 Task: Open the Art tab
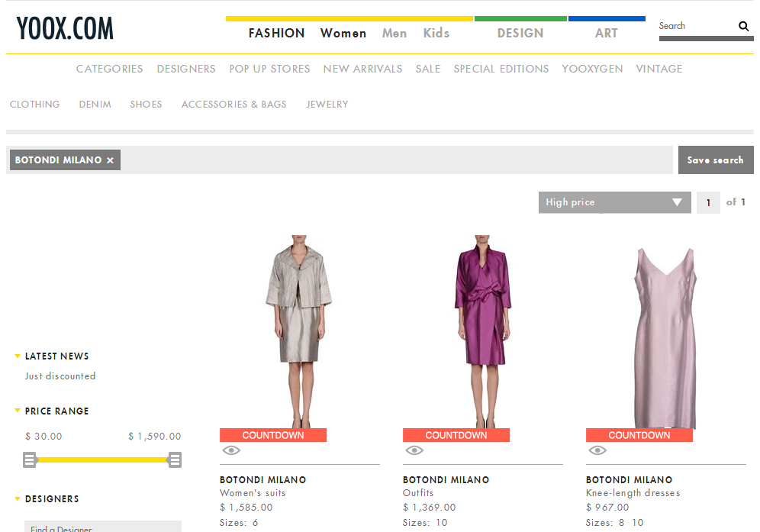coord(607,33)
